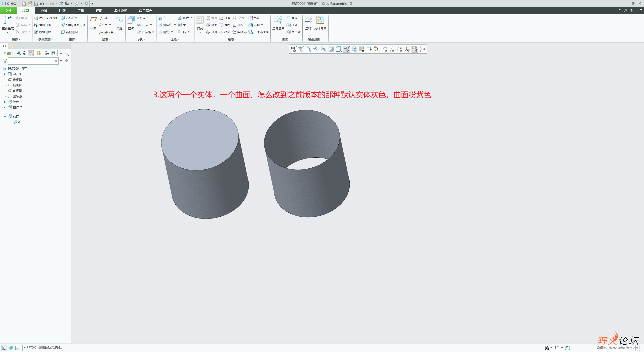Image resolution: width=644 pixels, height=352 pixels.
Task: Click the switch windows icon
Action: click(x=77, y=4)
